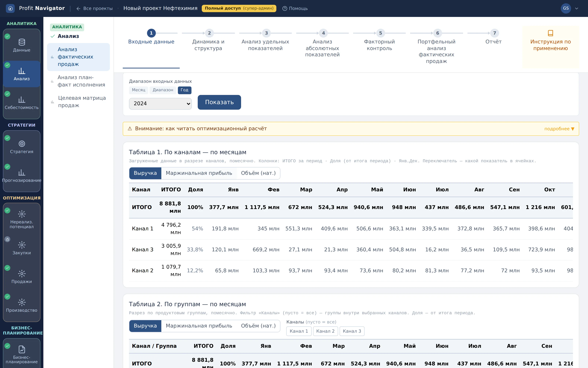The image size is (588, 368).
Task: Click the Полный доступ super-admin badge
Action: [239, 8]
